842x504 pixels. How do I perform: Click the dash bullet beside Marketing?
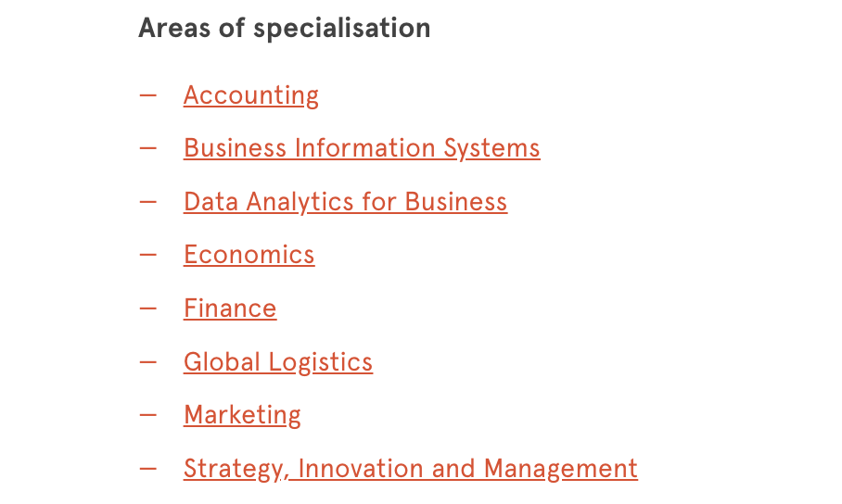click(x=147, y=415)
